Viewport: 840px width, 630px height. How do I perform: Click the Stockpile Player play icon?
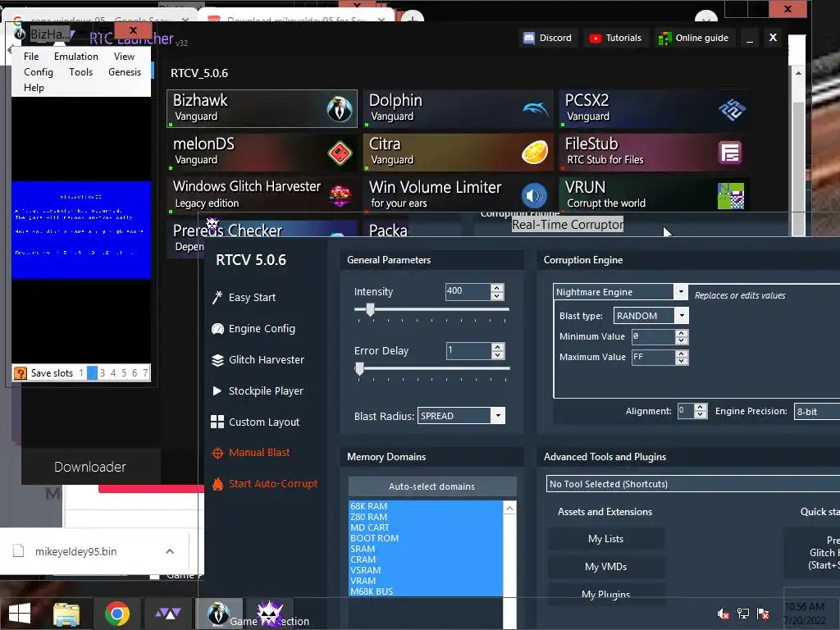217,390
